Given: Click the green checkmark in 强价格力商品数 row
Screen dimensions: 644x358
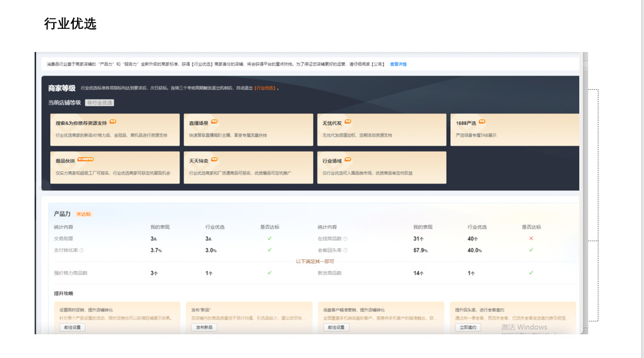Looking at the screenshot, I should 269,273.
